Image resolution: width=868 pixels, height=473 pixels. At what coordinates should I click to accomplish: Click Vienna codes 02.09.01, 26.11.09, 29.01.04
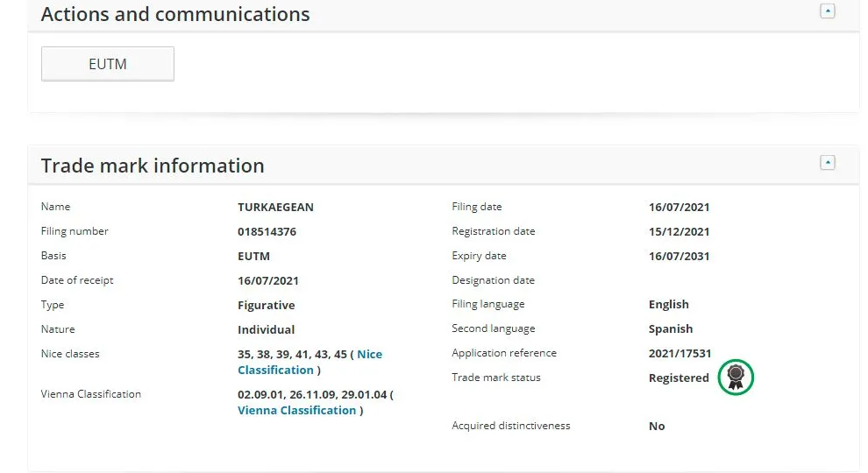click(312, 394)
